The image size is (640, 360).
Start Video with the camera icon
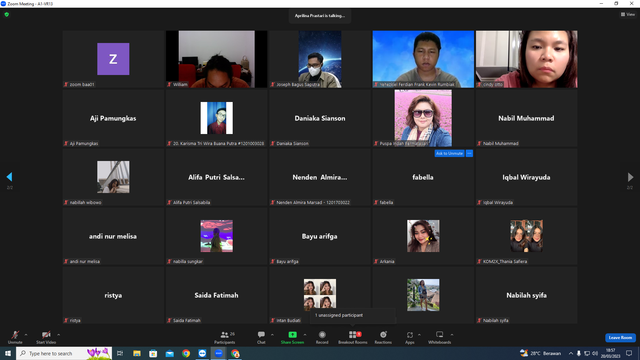tap(46, 337)
